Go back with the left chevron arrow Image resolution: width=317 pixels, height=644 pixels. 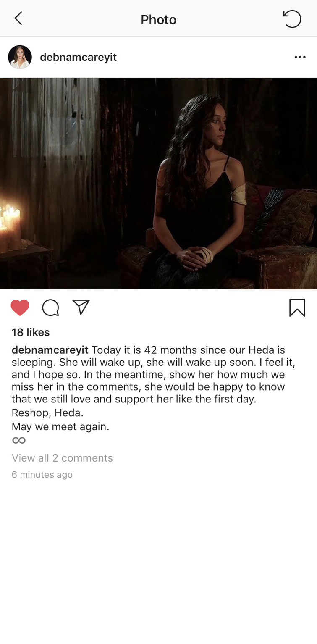coord(18,18)
